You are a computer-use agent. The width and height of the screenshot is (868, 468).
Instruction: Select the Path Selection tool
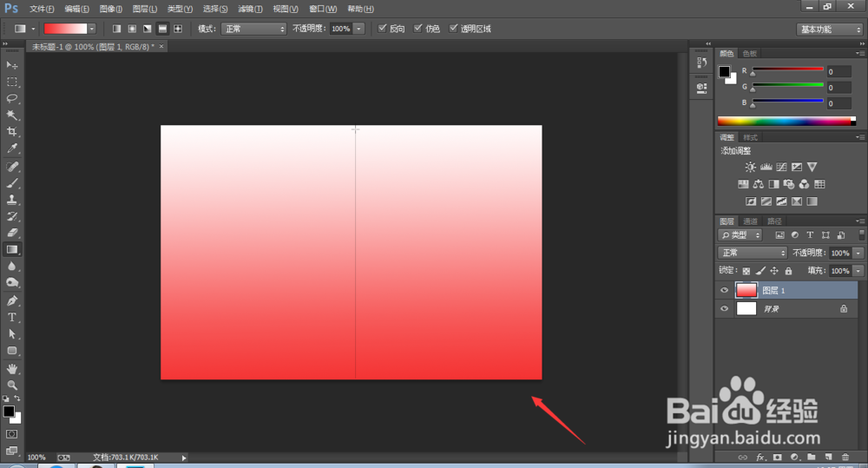coord(11,334)
